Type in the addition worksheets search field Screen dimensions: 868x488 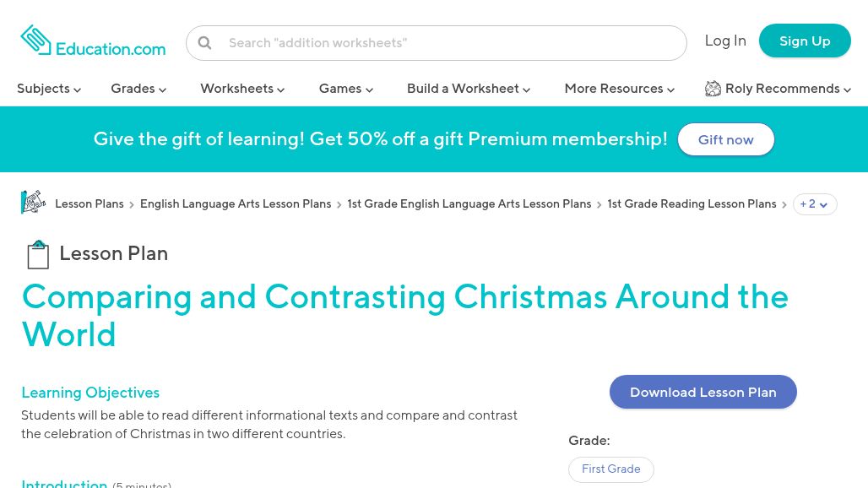click(452, 43)
